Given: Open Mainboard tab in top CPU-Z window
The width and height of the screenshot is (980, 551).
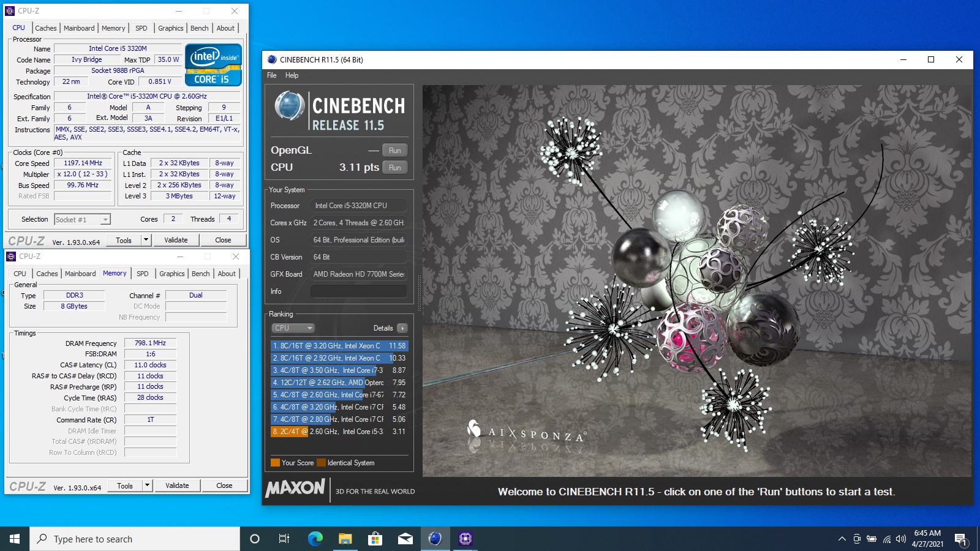Looking at the screenshot, I should (x=79, y=28).
